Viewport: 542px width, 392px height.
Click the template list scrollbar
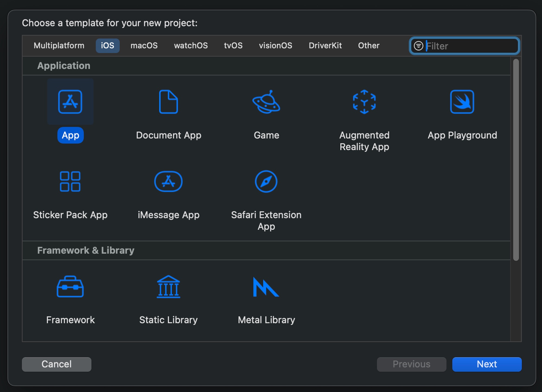pos(516,160)
